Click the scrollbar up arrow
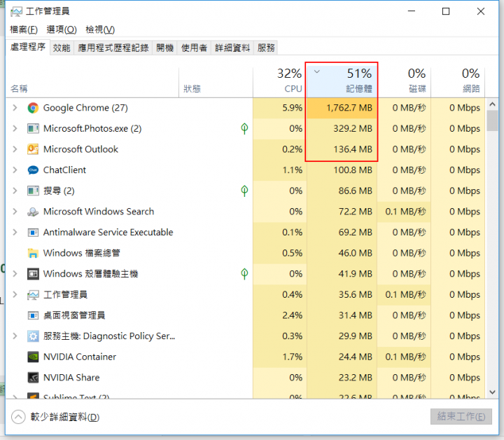Image resolution: width=504 pixels, height=440 pixels. coord(492,104)
